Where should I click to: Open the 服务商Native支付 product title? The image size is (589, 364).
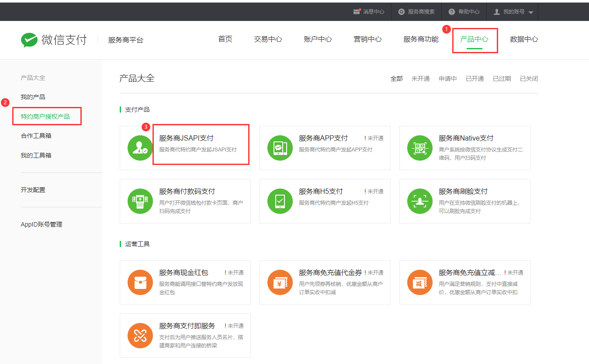click(466, 138)
